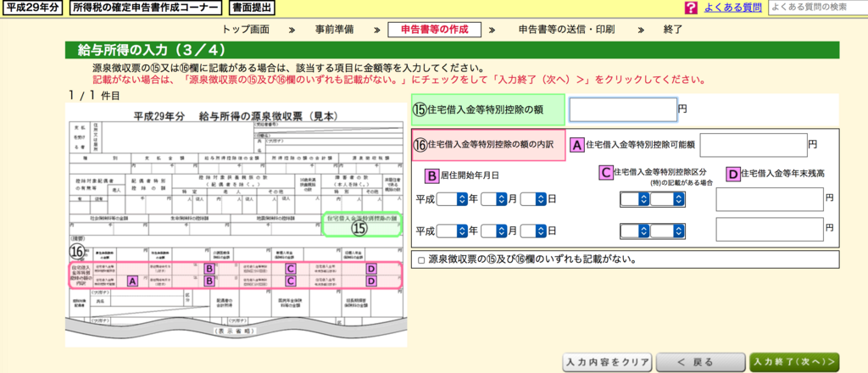Open first row left 控除区分 dropdown
Viewport: 868px width, 373px height.
636,200
